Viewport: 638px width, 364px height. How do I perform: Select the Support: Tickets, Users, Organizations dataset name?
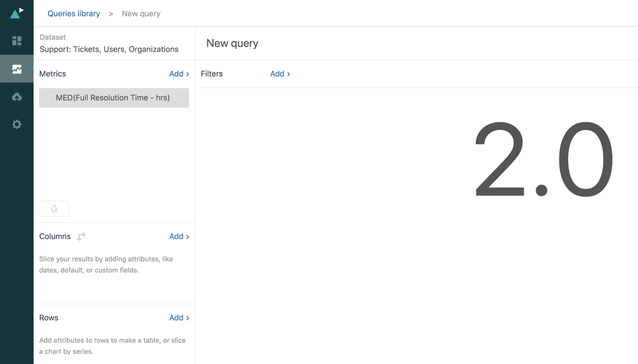coord(109,49)
